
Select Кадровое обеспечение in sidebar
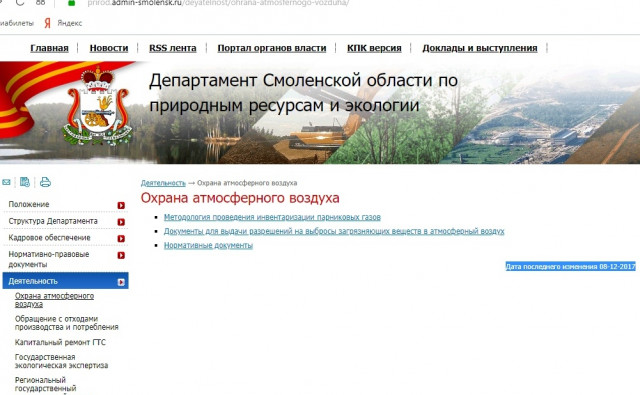pyautogui.click(x=49, y=237)
